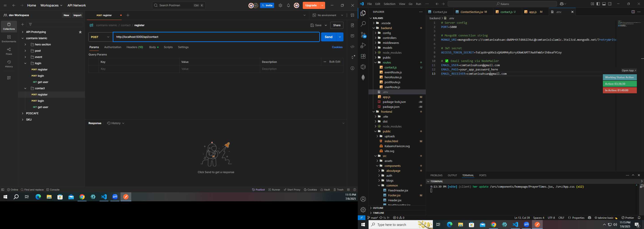The image size is (644, 229).
Task: Open Runner in Postman status bar
Action: click(274, 190)
